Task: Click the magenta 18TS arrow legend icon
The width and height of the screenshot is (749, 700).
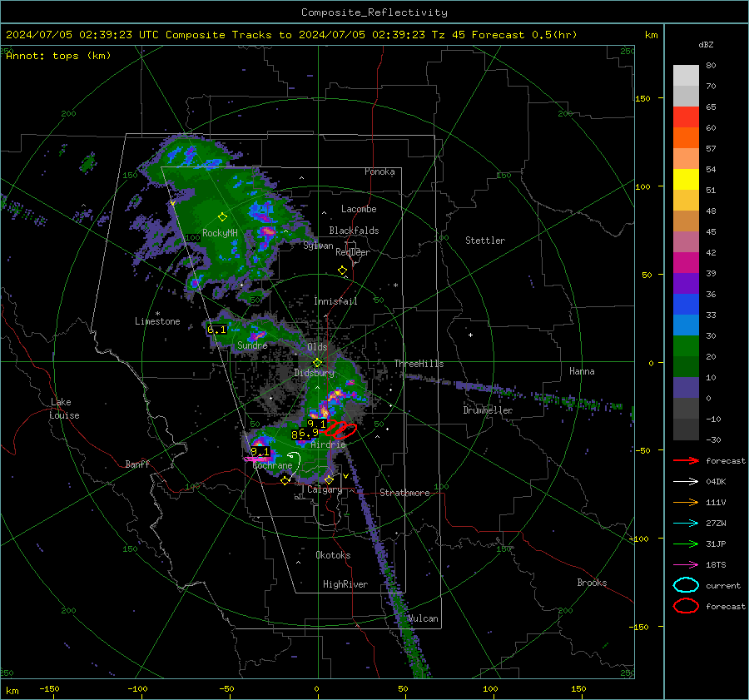Action: click(x=686, y=565)
